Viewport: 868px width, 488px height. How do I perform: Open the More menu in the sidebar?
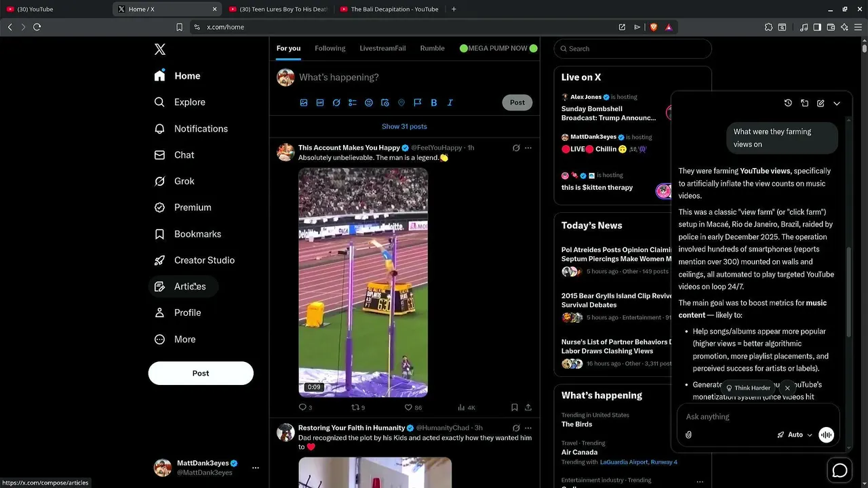[x=175, y=340]
